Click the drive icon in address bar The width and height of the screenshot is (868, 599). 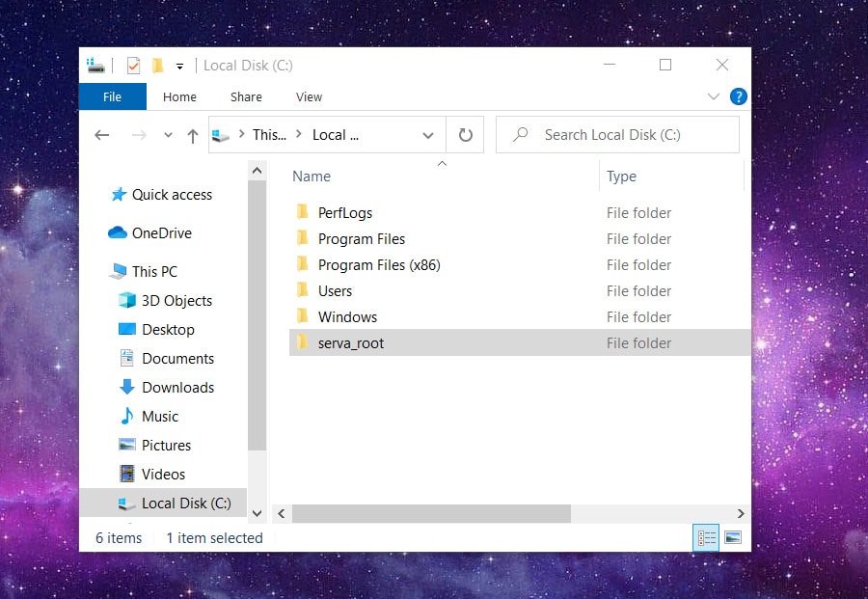coord(221,135)
